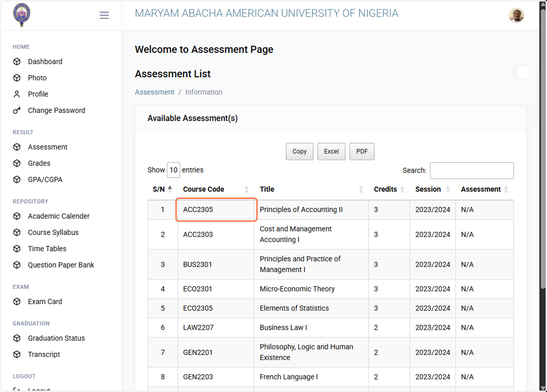Screen dimensions: 547x392
Task: Click the Course Syllabus cube icon
Action: pos(17,233)
